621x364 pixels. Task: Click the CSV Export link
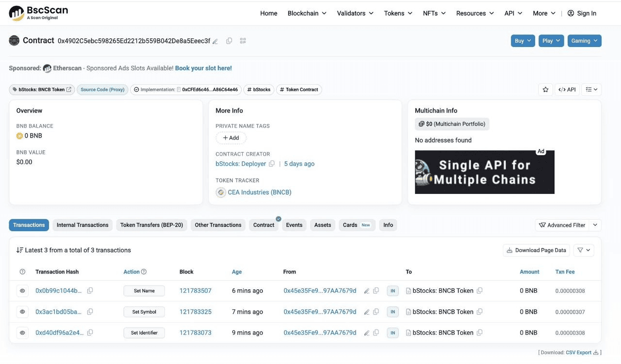coord(583,352)
